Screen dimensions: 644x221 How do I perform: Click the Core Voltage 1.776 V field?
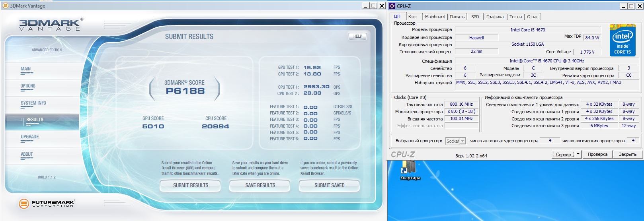point(587,52)
